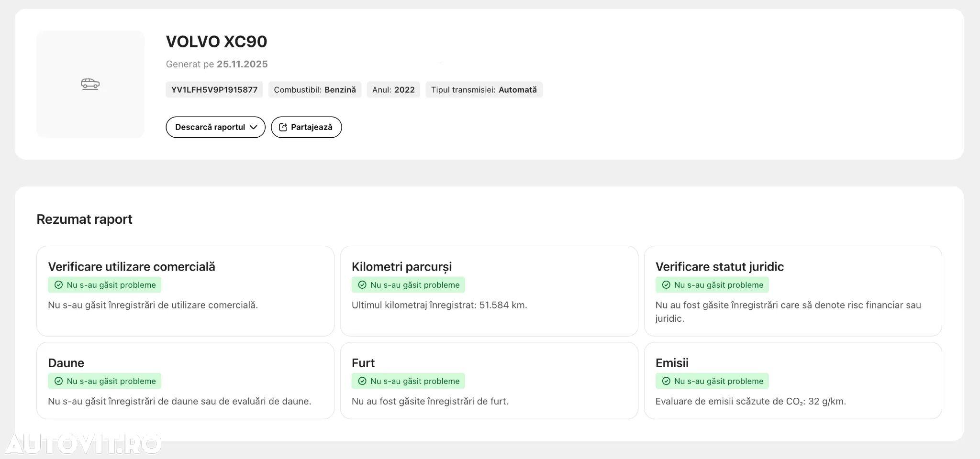This screenshot has height=459, width=980.
Task: Click checkmark icon under Verificare utilizare comercială
Action: (58, 285)
